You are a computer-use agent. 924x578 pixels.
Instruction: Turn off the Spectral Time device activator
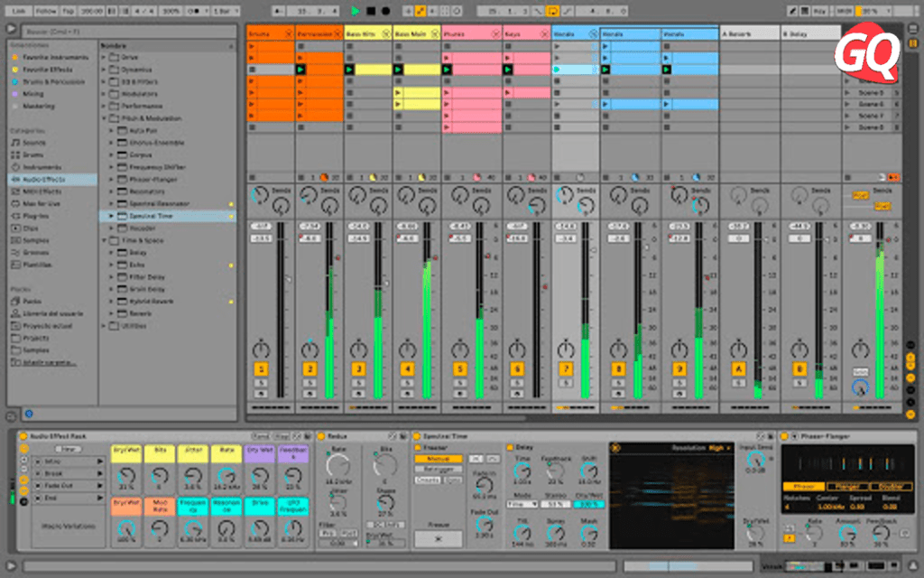[x=417, y=436]
